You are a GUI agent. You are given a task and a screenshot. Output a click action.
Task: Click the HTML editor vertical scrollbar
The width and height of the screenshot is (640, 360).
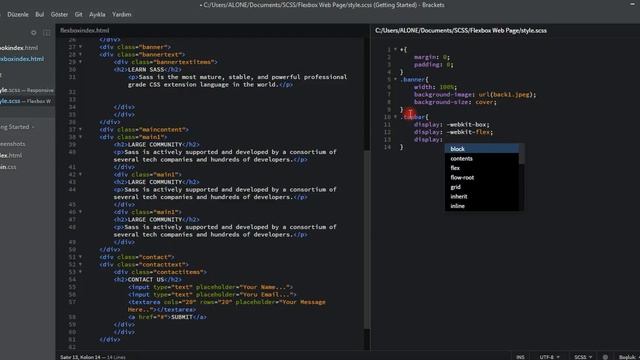point(367,239)
